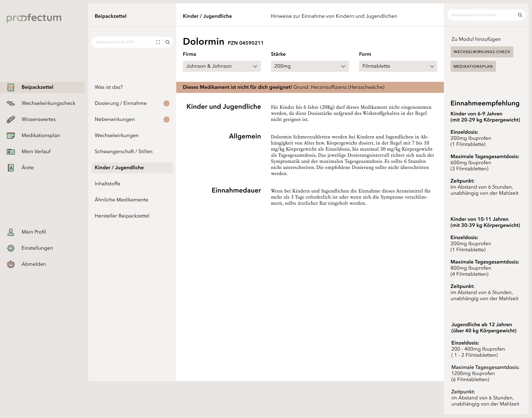Click the WECHSELWIRKUNGS-CHECK button

click(x=482, y=52)
